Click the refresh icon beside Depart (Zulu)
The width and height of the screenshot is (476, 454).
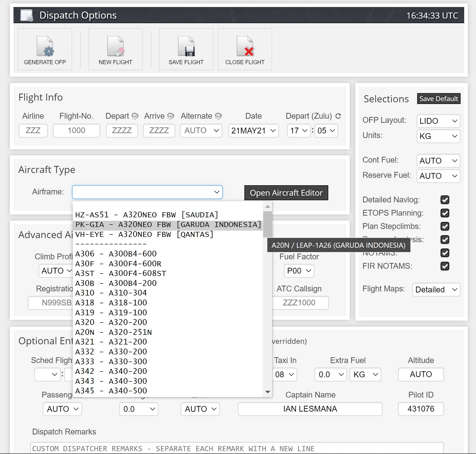tap(338, 116)
